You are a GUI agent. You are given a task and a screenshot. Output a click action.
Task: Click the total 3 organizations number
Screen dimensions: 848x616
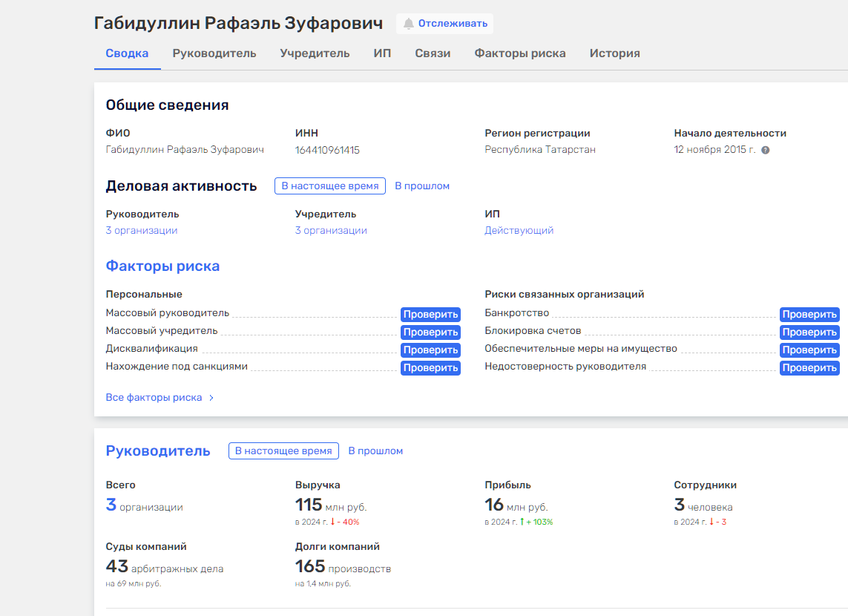point(111,505)
